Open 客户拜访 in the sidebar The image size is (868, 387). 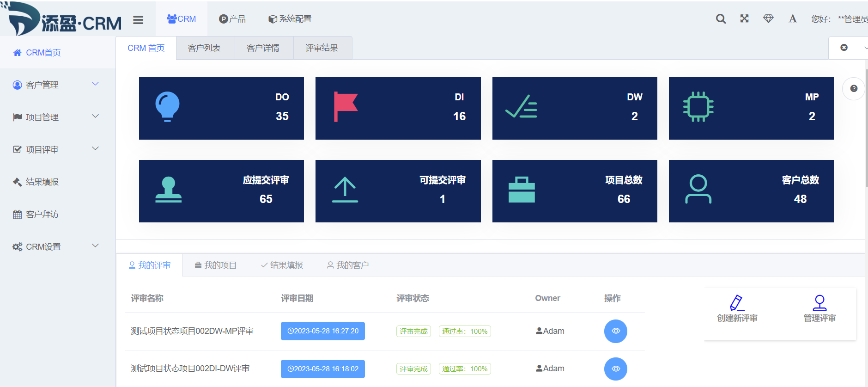58,214
